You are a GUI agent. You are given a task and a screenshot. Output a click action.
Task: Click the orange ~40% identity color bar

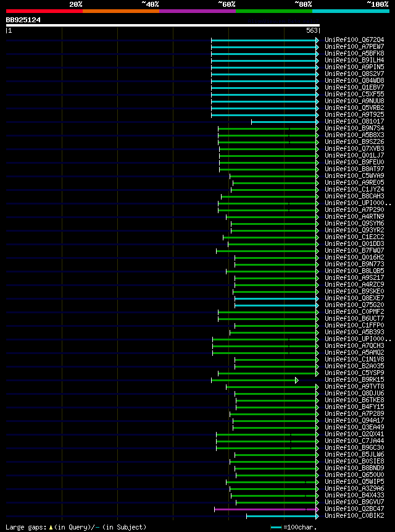121,11
